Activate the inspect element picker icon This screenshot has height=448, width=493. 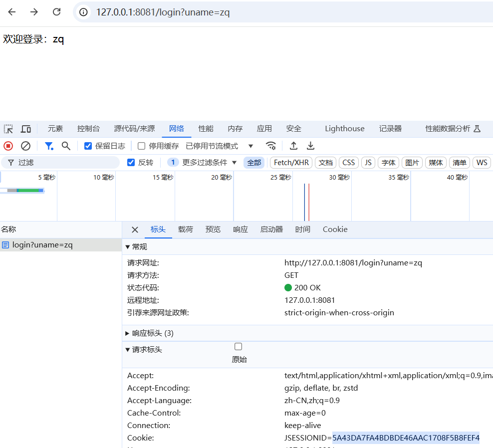point(8,129)
